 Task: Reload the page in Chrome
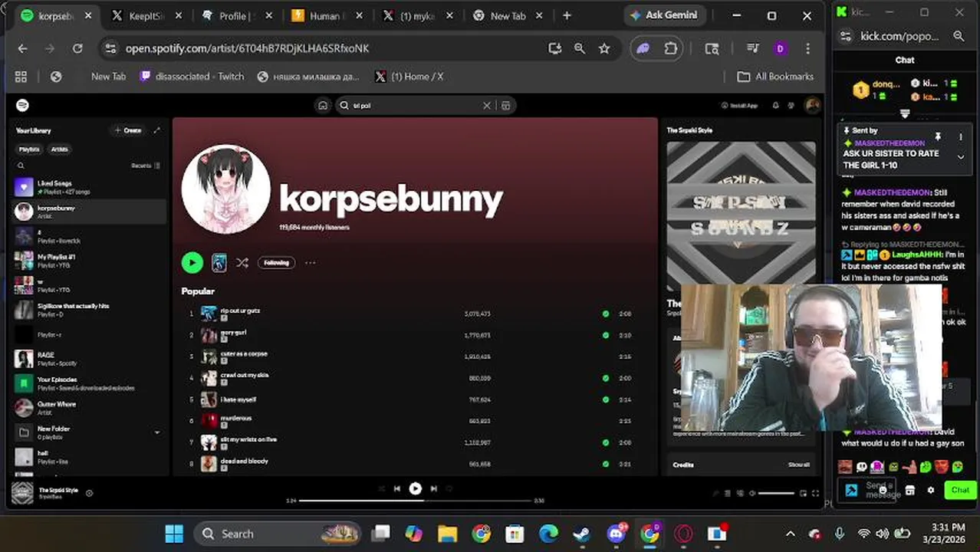click(77, 48)
